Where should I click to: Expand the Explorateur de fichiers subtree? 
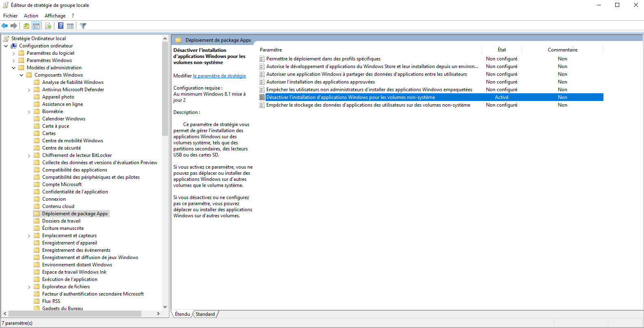[x=29, y=287]
